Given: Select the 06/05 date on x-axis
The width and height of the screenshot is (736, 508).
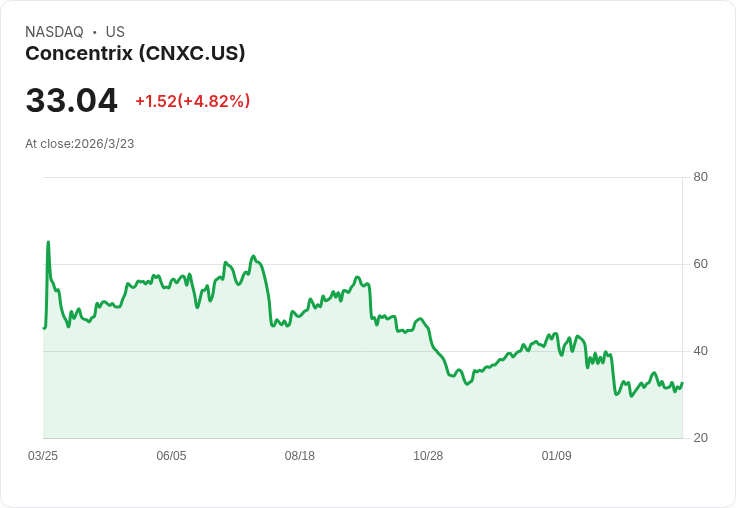Looking at the screenshot, I should (171, 456).
